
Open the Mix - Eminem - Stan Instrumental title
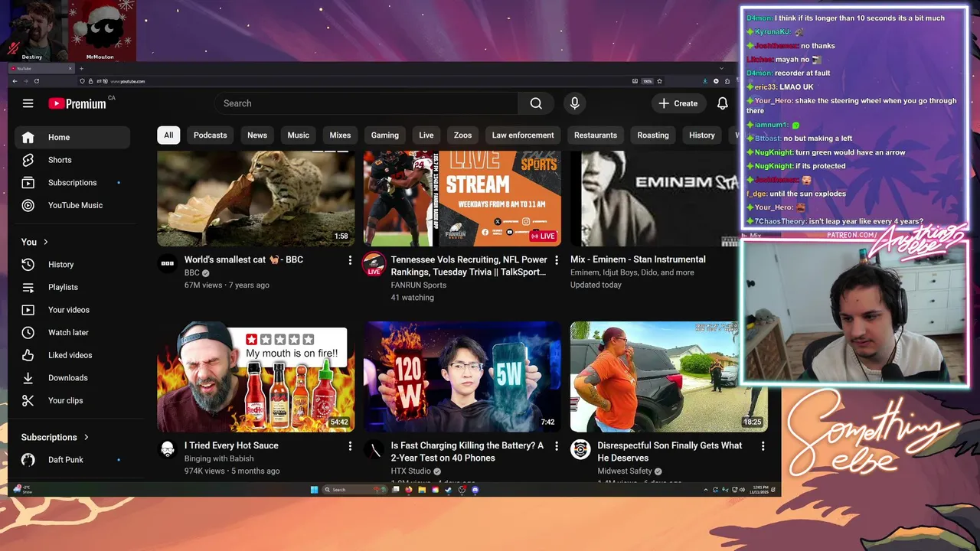[x=638, y=259]
